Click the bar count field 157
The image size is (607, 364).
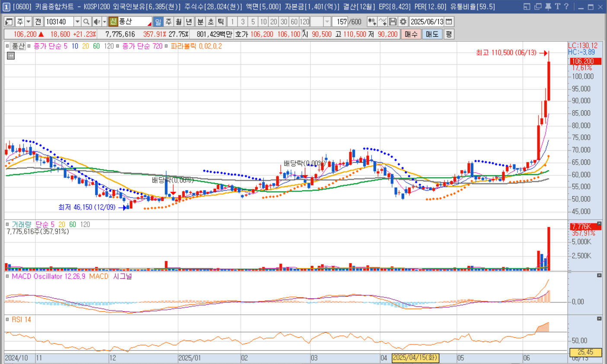click(x=340, y=22)
